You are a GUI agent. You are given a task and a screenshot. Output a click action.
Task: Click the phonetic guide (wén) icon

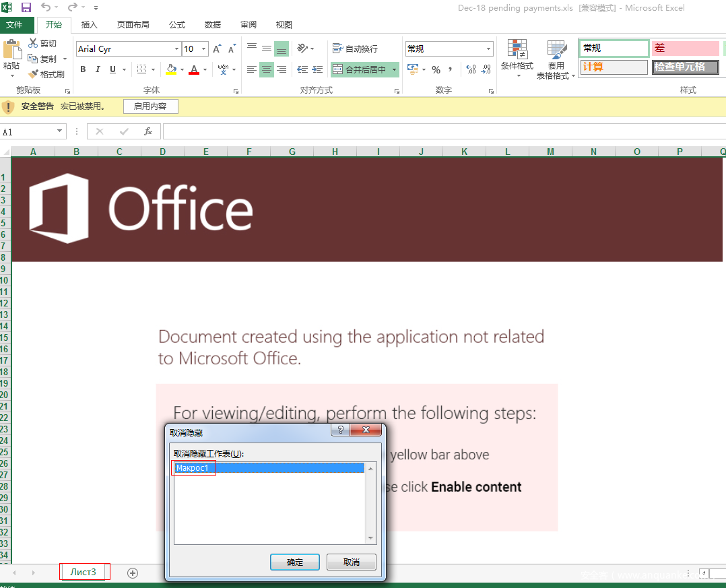223,69
